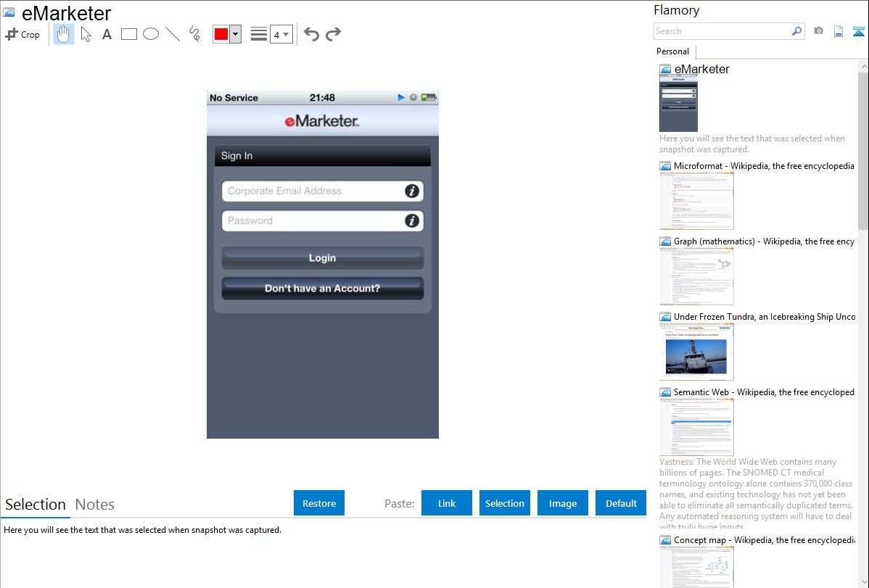This screenshot has height=588, width=869.
Task: Click the eMarketer logo in snapshot
Action: [x=322, y=121]
